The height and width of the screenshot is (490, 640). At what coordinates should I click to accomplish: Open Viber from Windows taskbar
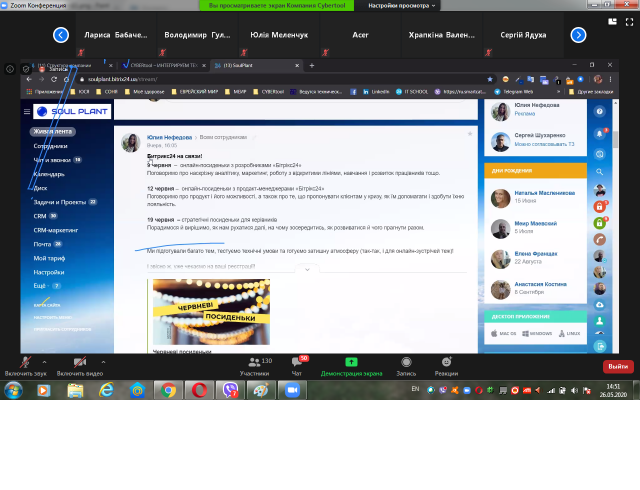(x=230, y=390)
